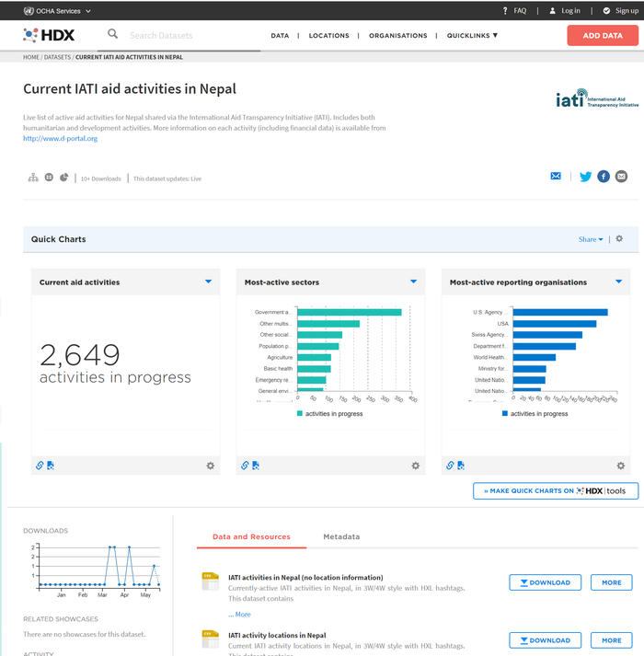Click the '2,649' activities in progress figure
The width and height of the screenshot is (644, 656).
tap(79, 355)
